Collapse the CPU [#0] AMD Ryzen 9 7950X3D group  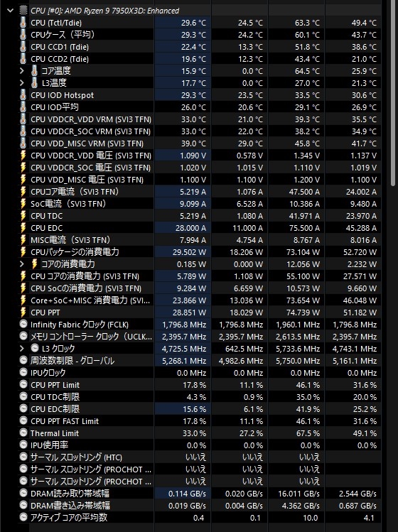[x=10, y=11]
